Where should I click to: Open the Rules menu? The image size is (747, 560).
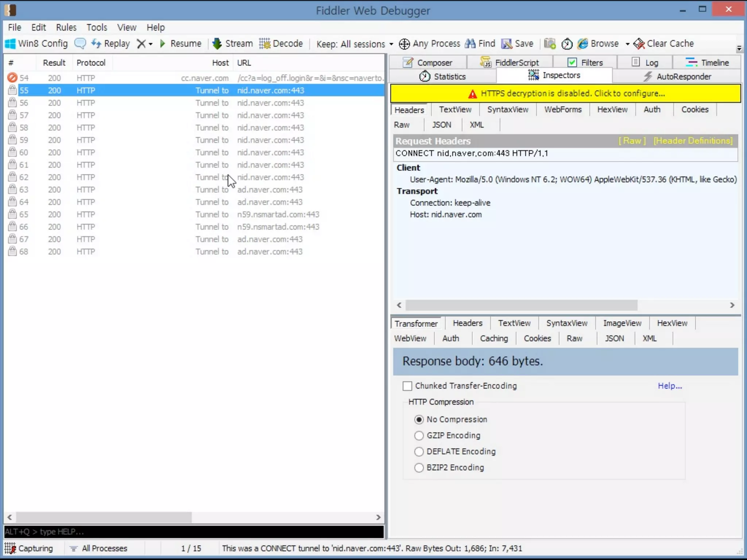coord(66,27)
